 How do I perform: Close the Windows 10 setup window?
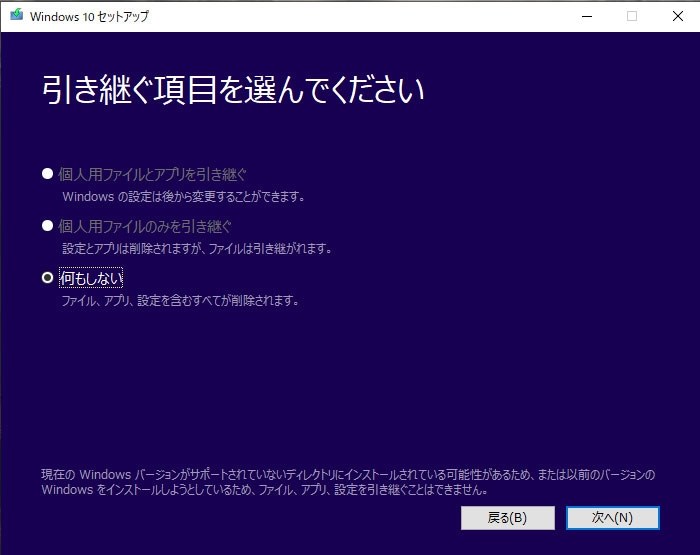point(677,17)
